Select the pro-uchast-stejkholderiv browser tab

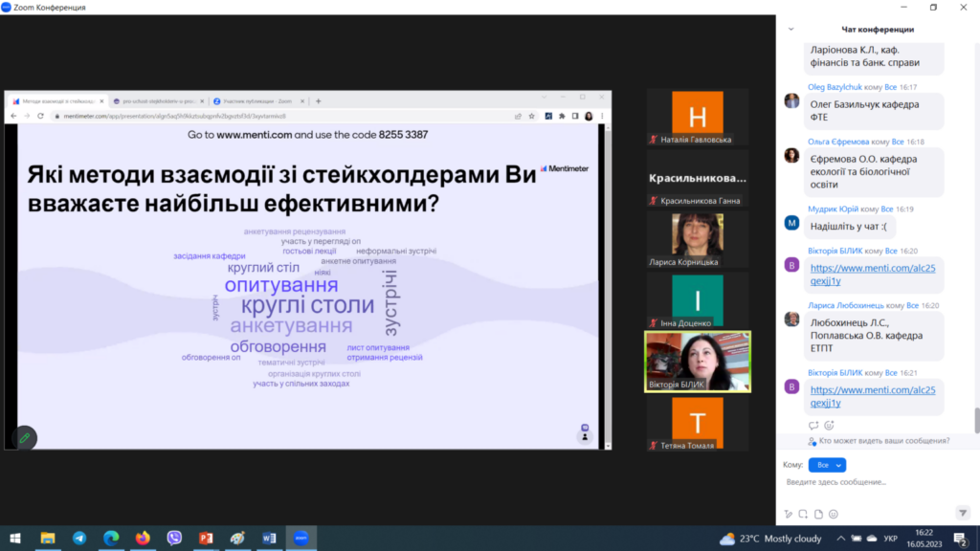[154, 100]
